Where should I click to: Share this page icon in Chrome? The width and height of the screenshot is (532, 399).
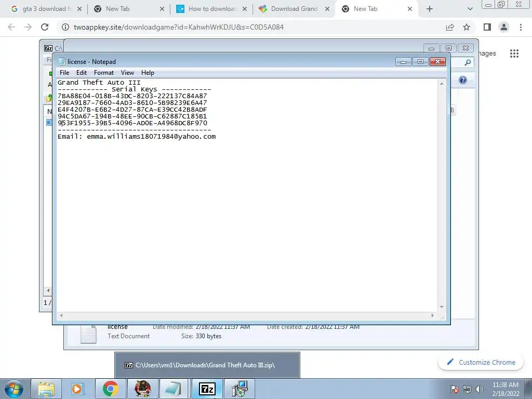pyautogui.click(x=450, y=27)
